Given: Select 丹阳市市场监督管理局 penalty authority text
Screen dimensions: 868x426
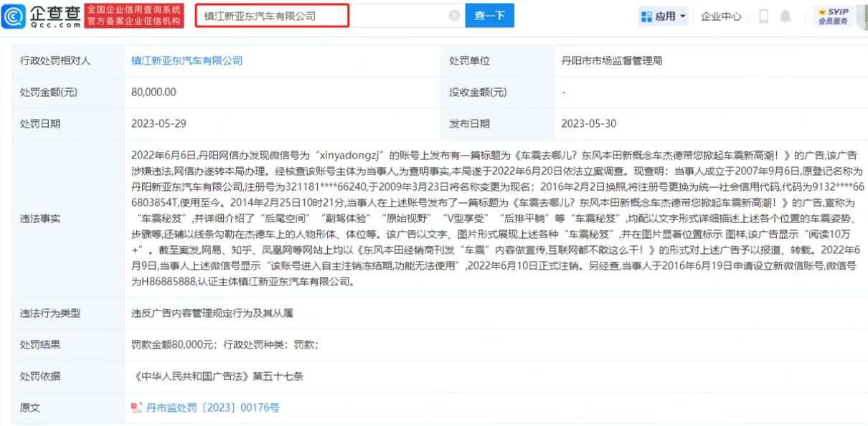Looking at the screenshot, I should pos(611,61).
